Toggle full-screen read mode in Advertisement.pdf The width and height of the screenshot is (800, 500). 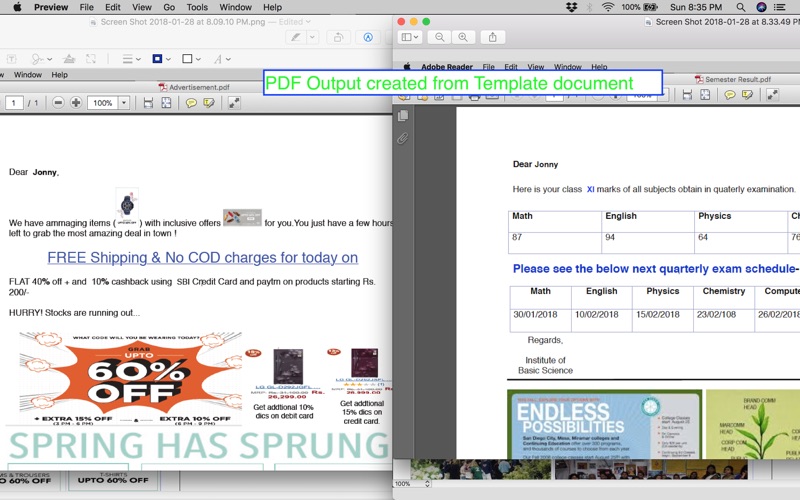[234, 103]
